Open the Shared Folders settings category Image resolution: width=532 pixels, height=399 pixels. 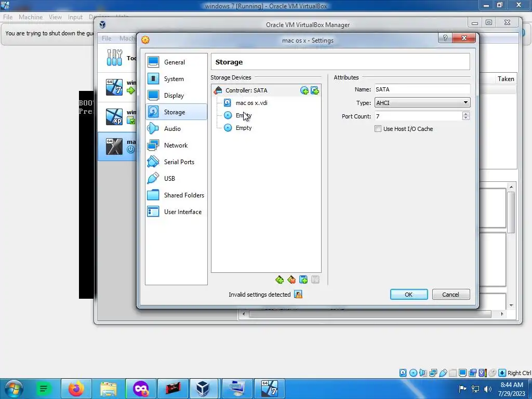[x=176, y=195]
